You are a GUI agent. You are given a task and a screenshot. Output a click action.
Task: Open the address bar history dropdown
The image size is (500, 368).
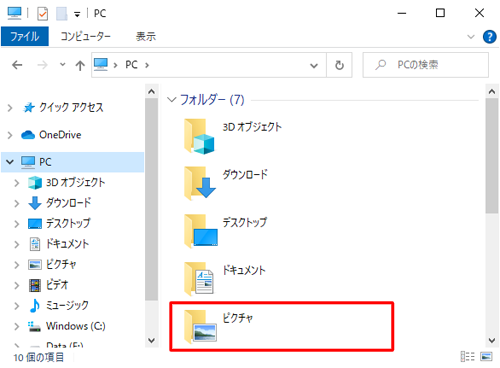pyautogui.click(x=314, y=65)
